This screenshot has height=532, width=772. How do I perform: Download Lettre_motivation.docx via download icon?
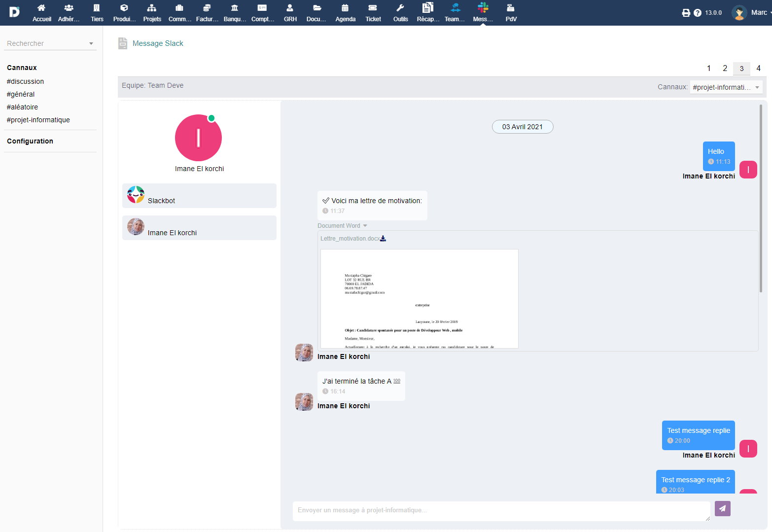click(383, 239)
